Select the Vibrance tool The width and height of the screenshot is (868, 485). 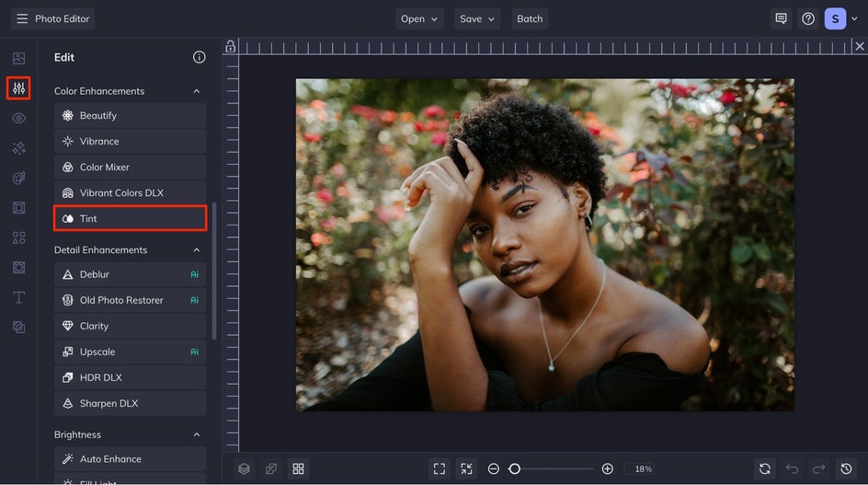pyautogui.click(x=130, y=142)
